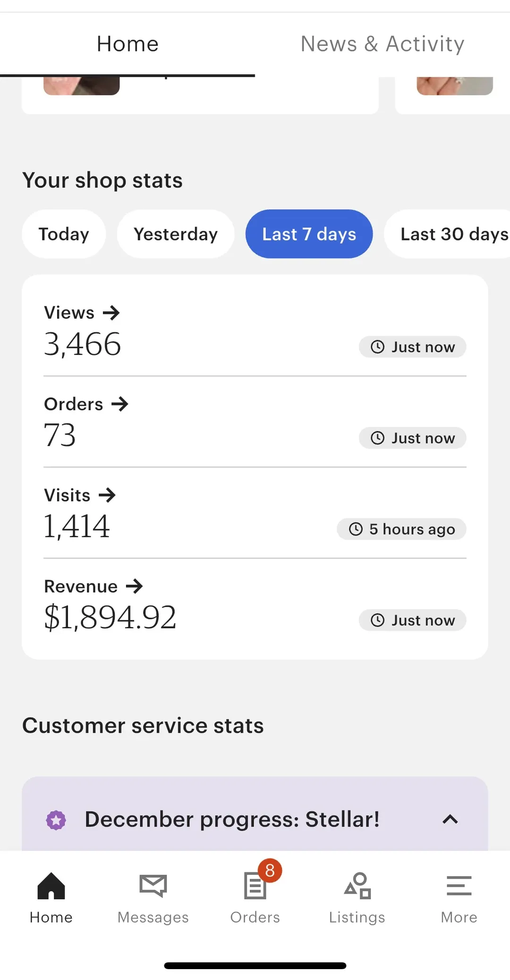Select the Yesterday stats filter
This screenshot has height=980, width=510.
(x=176, y=234)
